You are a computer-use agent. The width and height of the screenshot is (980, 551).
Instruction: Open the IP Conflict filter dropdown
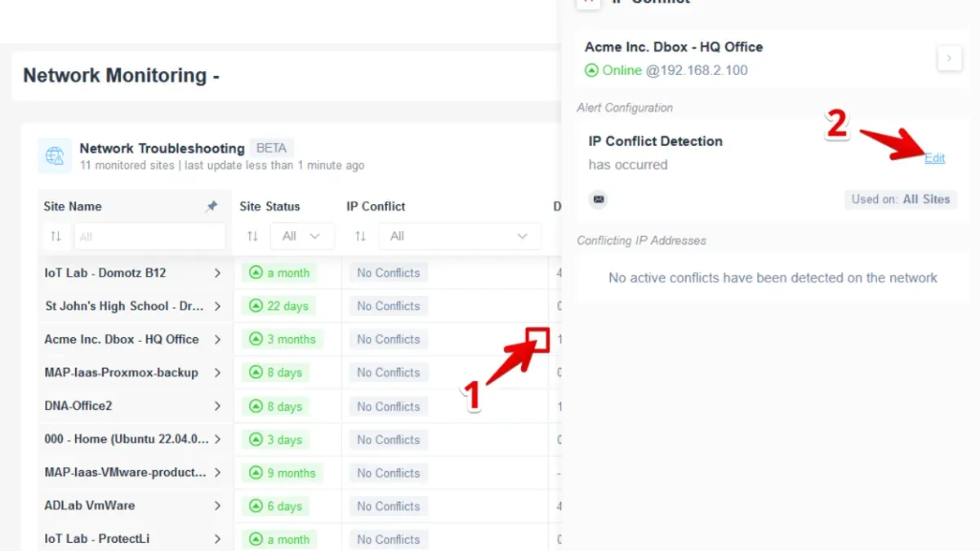point(460,236)
